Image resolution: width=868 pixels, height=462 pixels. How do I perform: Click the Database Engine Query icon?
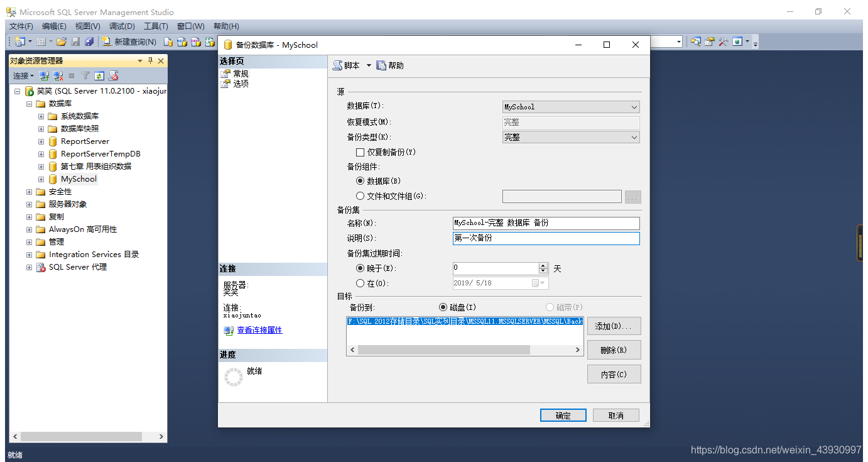pos(168,41)
